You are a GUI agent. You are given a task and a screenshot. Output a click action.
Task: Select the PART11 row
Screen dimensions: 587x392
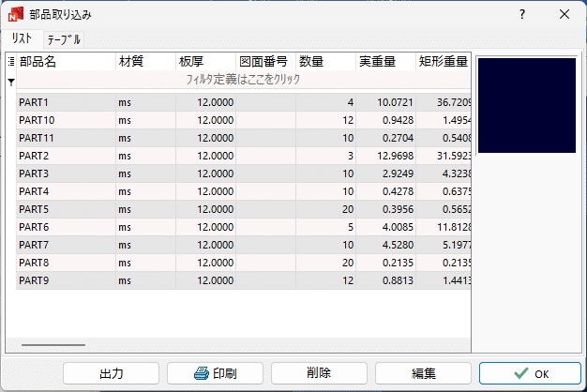coord(244,138)
